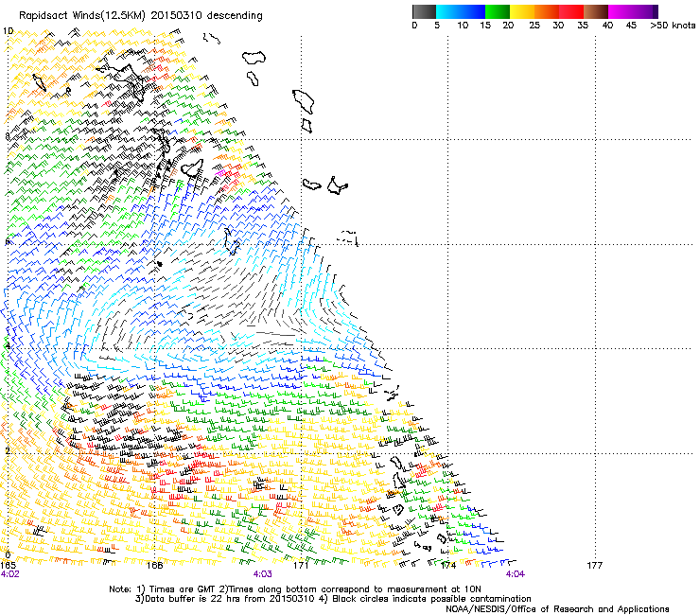Click the 15–20 knots green legend color

click(x=498, y=11)
